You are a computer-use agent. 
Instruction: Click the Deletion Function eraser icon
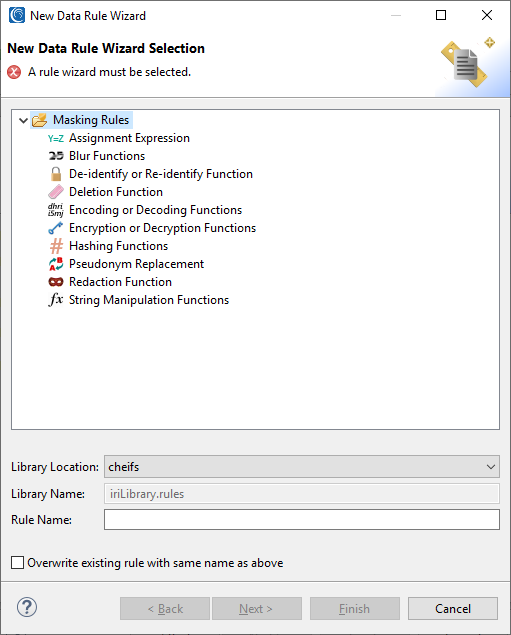56,192
